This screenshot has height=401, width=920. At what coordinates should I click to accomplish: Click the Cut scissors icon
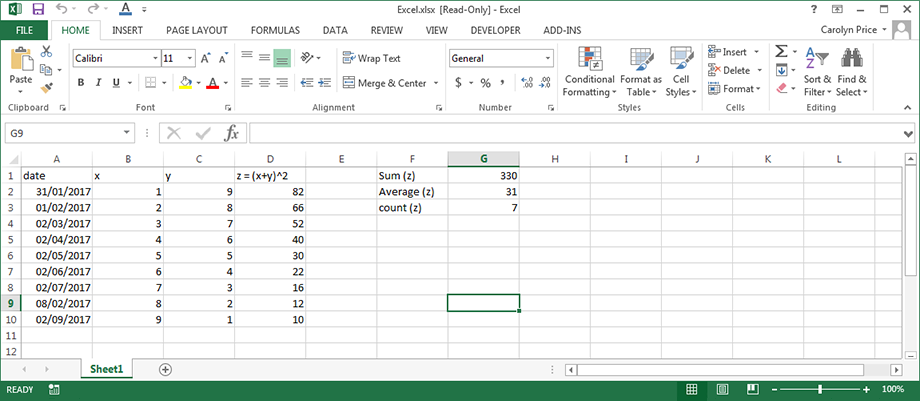[x=47, y=52]
